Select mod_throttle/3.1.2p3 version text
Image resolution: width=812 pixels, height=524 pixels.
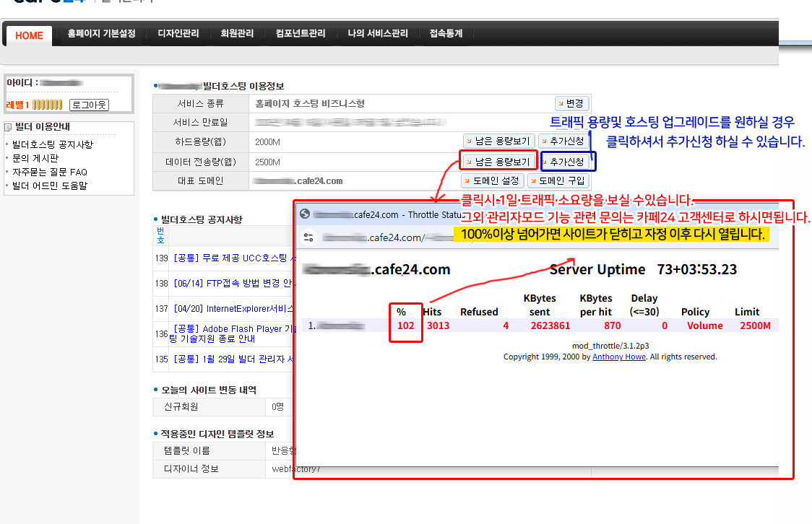click(x=610, y=346)
